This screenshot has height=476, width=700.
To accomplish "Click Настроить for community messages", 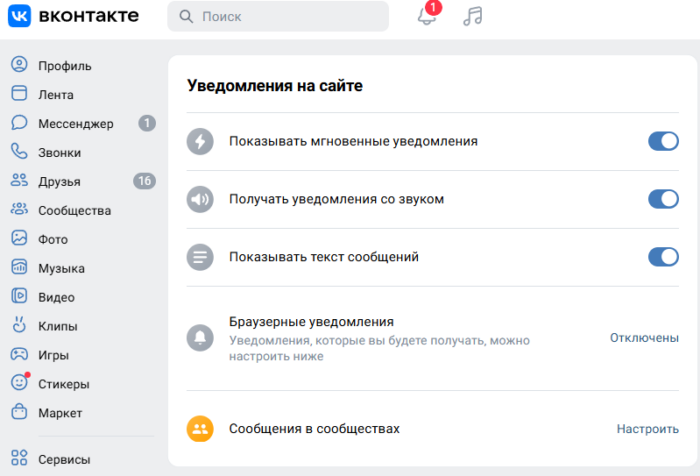I will [x=648, y=429].
